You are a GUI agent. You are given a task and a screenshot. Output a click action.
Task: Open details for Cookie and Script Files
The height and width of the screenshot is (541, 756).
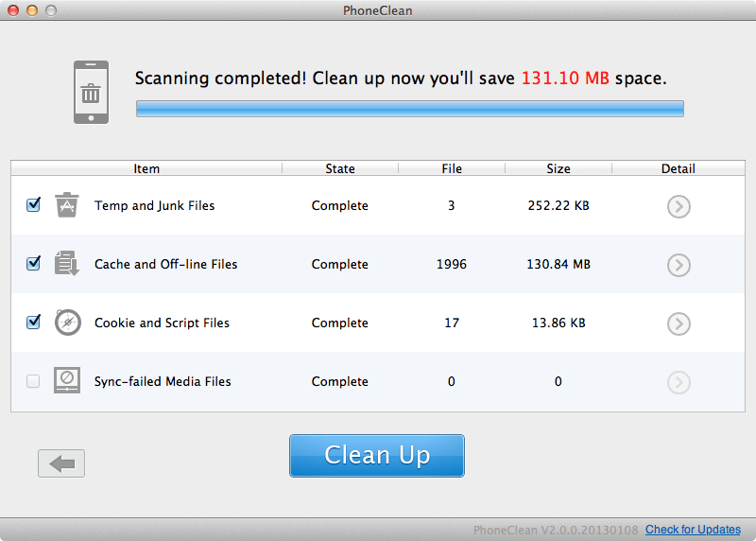coord(679,323)
